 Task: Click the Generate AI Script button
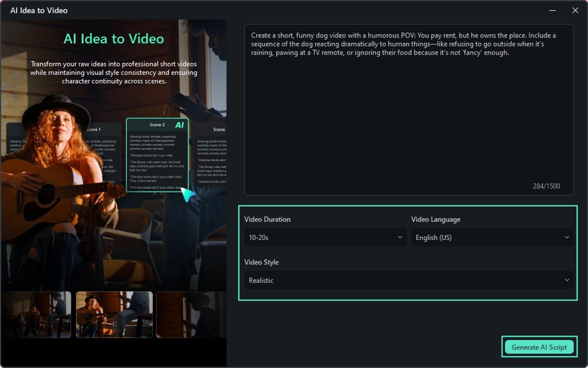539,347
